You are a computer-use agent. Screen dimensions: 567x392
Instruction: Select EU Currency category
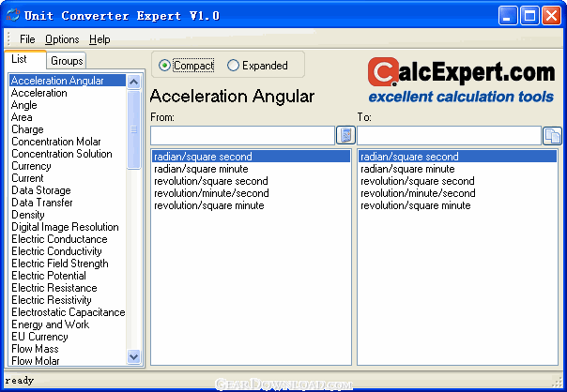[x=68, y=337]
